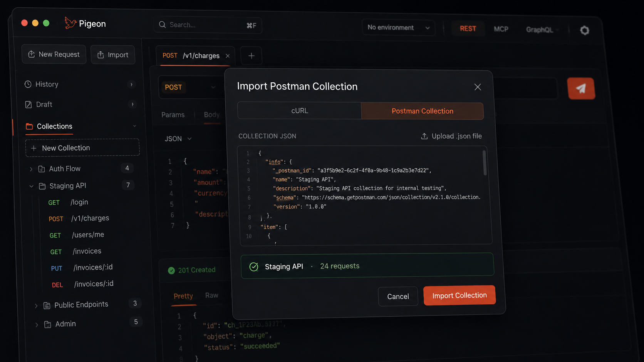This screenshot has width=644, height=362.
Task: Open the DEL /invoices/:id request
Action: point(82,284)
